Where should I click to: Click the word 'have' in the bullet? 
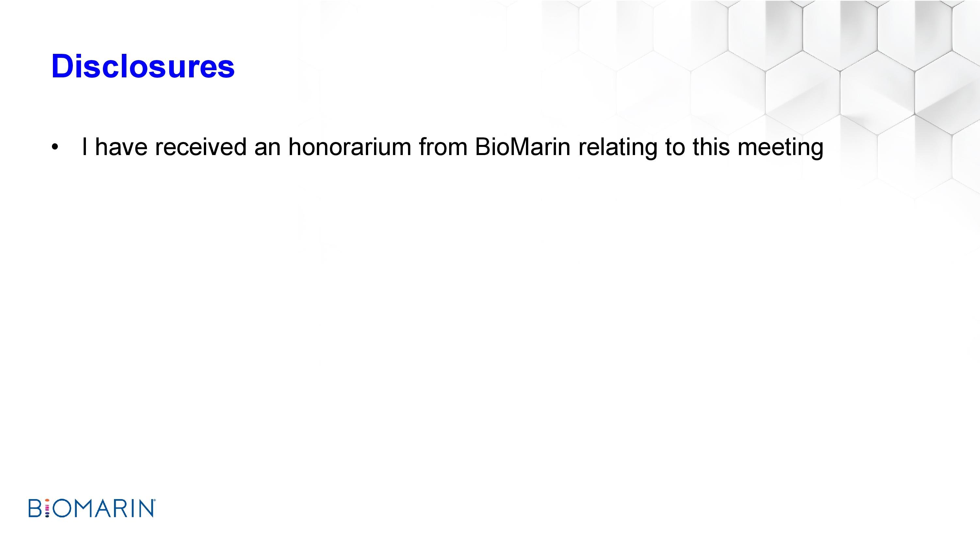(x=121, y=147)
